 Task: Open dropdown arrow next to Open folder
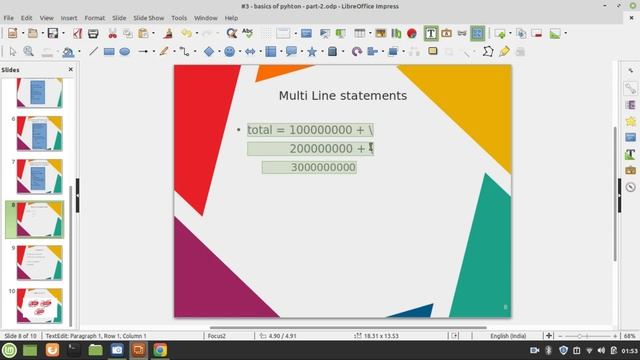click(43, 33)
